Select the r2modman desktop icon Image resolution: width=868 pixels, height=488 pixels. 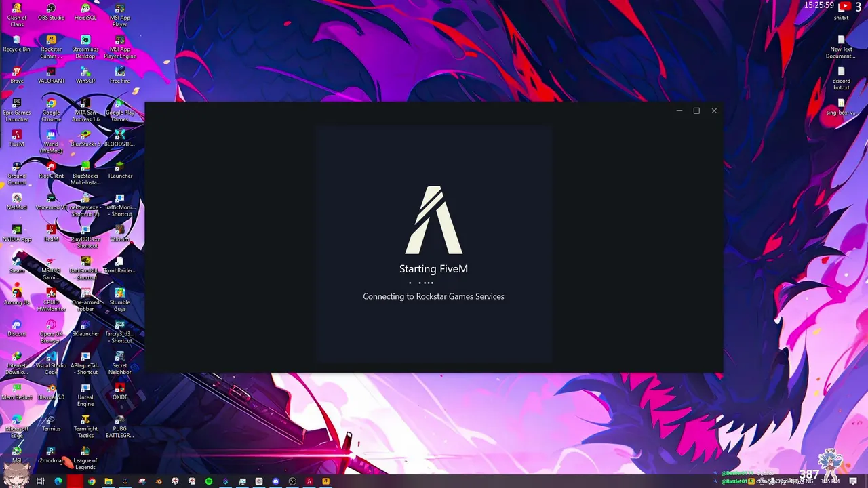(x=51, y=455)
